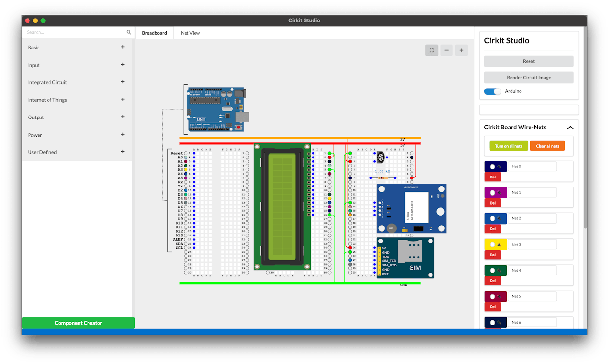
Task: Click the fit-to-screen icon above the canvas
Action: (432, 50)
